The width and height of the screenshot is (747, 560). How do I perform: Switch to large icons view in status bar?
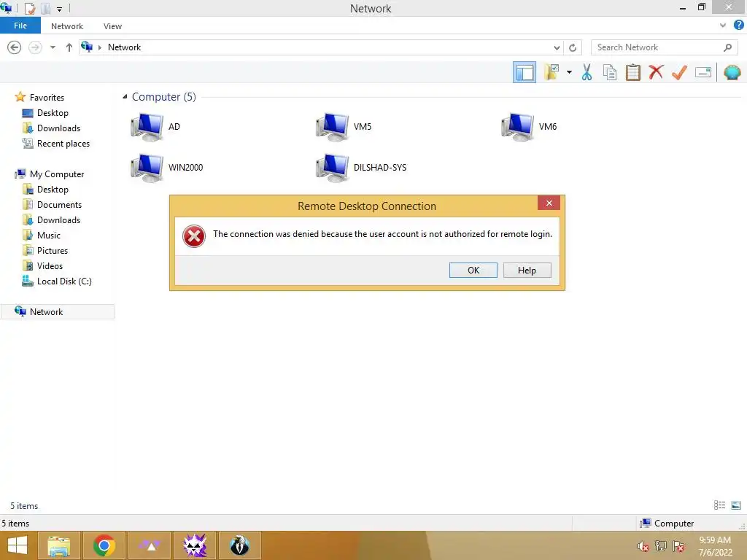736,505
